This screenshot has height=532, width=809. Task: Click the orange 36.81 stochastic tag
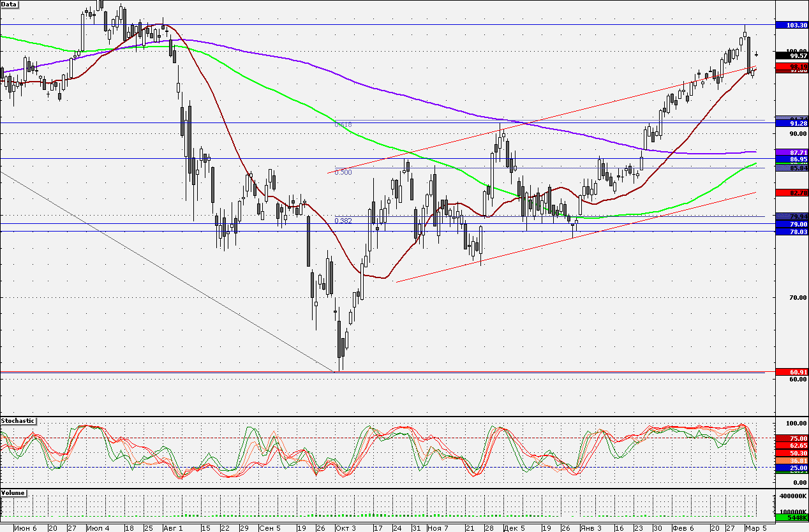tap(792, 460)
